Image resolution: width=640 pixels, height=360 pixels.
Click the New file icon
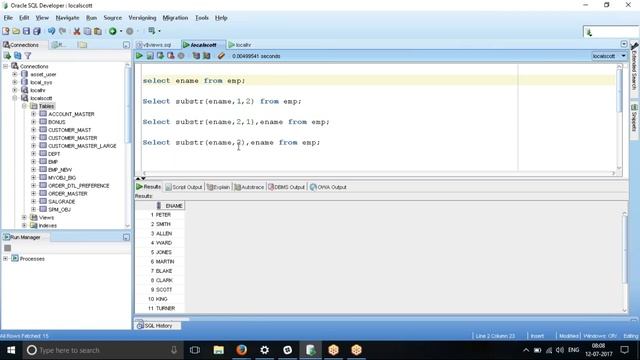pyautogui.click(x=6, y=31)
